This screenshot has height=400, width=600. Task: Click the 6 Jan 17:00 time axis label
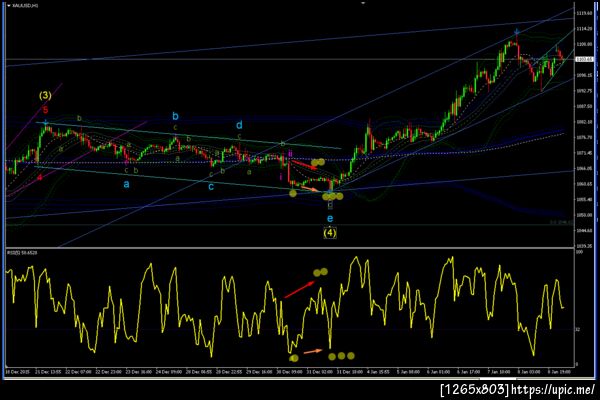tap(469, 372)
